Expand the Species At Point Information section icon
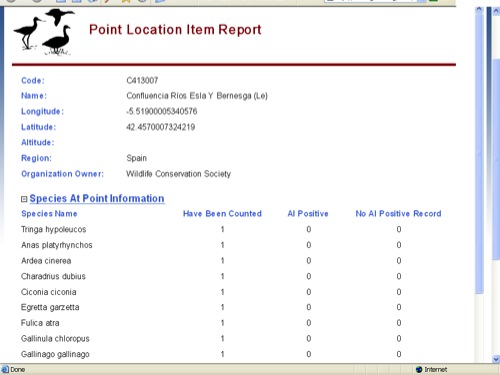Image resolution: width=500 pixels, height=375 pixels. point(24,199)
